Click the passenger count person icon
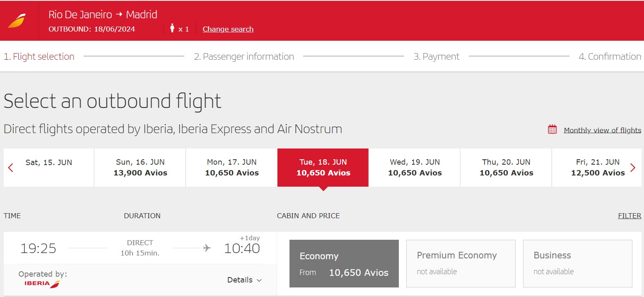The image size is (644, 297). point(172,28)
